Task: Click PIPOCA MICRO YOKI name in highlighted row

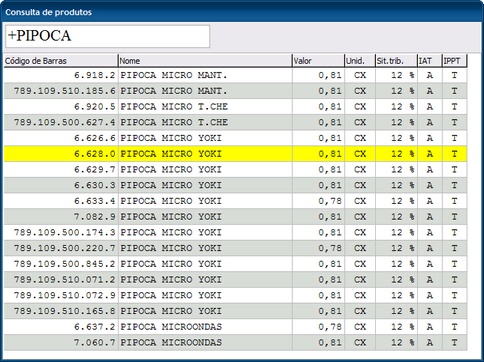Action: 171,154
